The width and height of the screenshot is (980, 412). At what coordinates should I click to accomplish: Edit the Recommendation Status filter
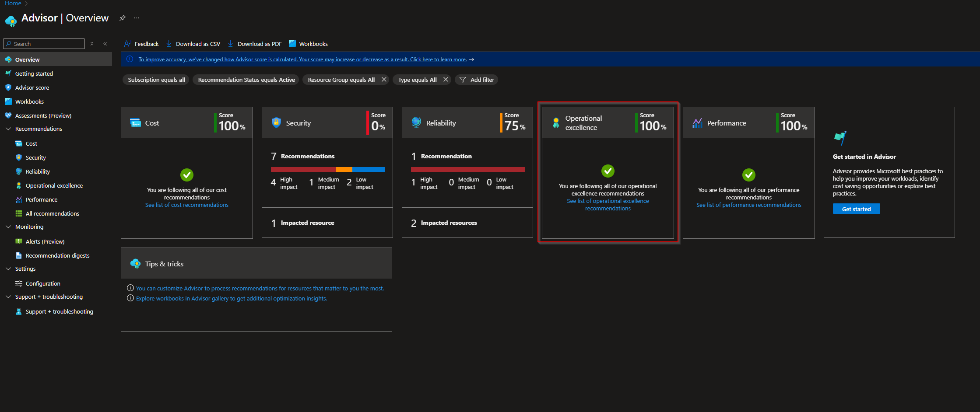pos(246,80)
